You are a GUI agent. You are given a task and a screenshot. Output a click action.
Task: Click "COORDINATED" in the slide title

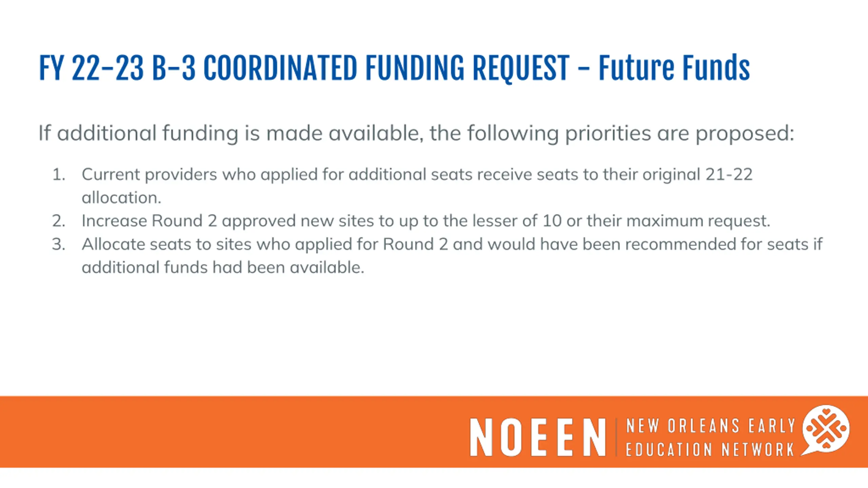[x=280, y=68]
